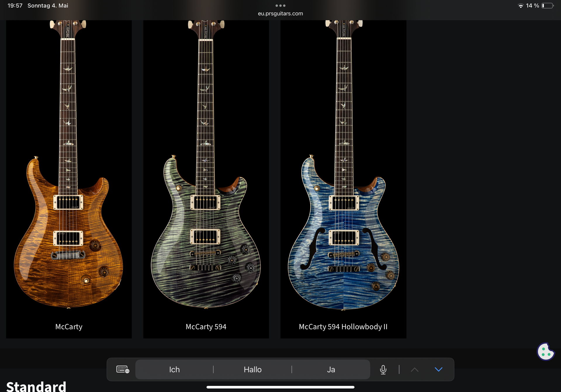Open the keyboard options icon
The image size is (561, 392).
[x=123, y=370]
